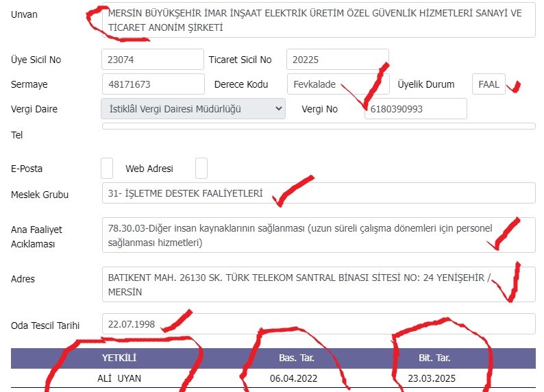Click the Ana Faaliyet Açıklaması text area

tap(319, 235)
